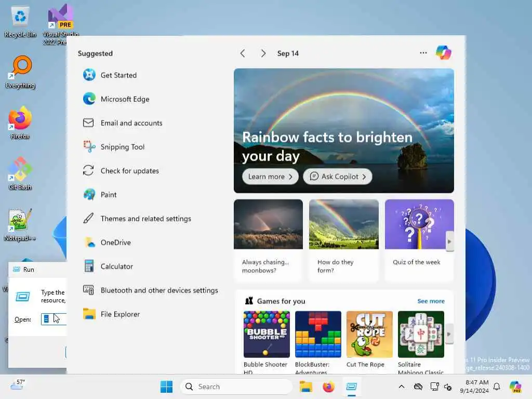Open File Explorer from the taskbar
The image size is (532, 399).
point(305,387)
